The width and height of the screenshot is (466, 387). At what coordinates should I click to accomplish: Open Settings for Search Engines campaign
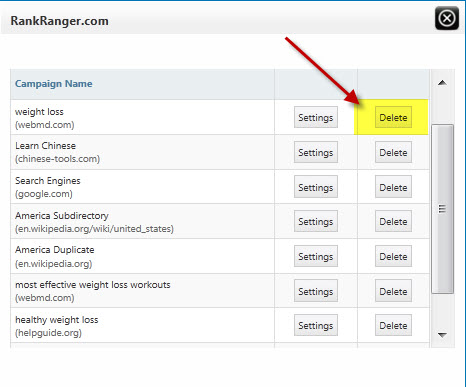(x=316, y=187)
